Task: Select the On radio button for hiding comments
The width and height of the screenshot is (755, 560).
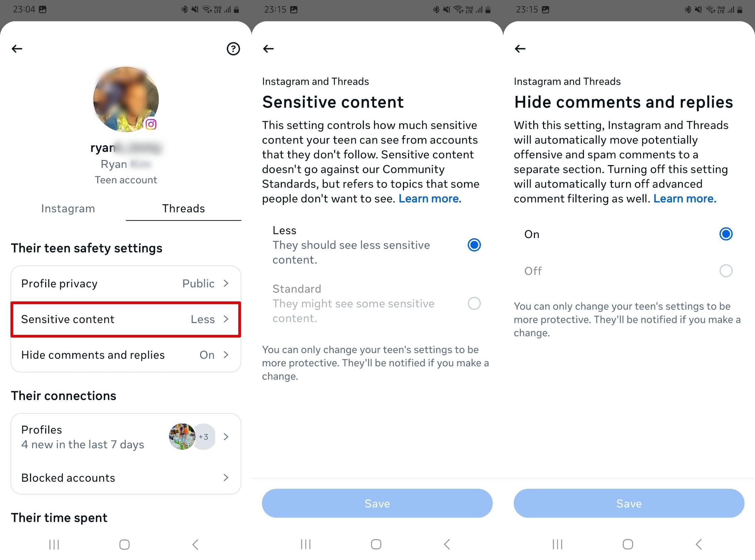Action: coord(726,234)
